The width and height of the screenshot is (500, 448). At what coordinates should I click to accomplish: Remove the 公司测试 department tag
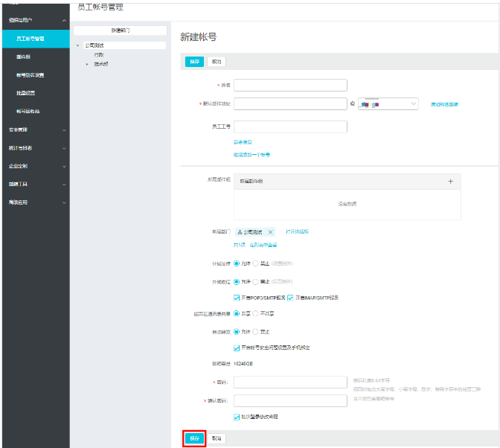click(x=271, y=232)
